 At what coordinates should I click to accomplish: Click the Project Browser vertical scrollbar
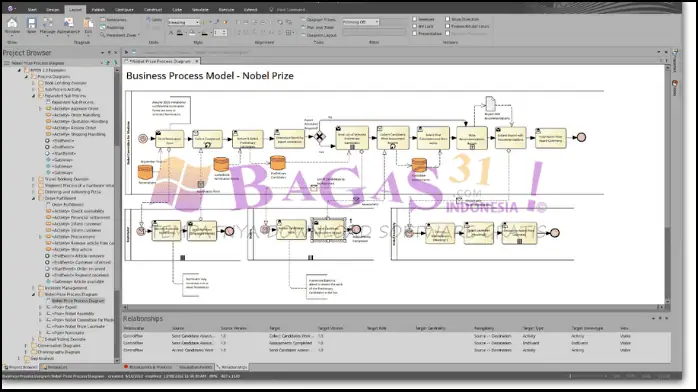(x=117, y=214)
